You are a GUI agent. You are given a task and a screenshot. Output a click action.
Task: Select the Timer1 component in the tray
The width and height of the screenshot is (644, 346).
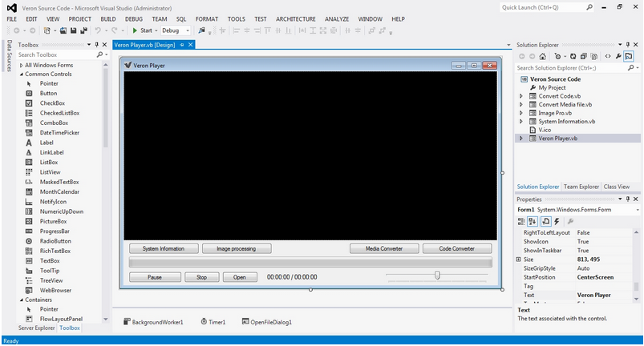pos(213,322)
